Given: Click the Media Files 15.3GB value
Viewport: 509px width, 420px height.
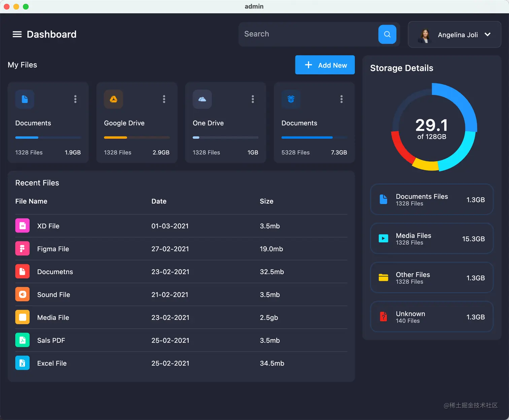Looking at the screenshot, I should click(x=473, y=239).
